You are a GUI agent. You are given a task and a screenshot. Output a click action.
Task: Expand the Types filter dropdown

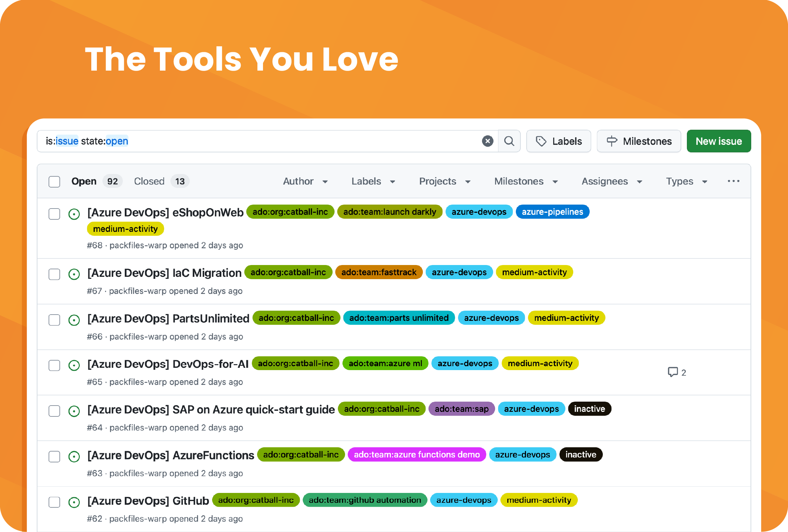686,181
